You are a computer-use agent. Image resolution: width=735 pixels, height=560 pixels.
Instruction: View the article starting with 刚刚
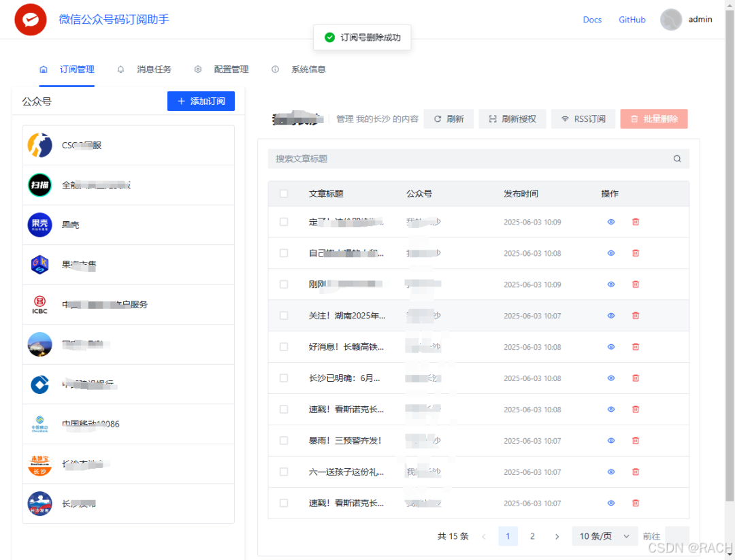[x=610, y=284]
